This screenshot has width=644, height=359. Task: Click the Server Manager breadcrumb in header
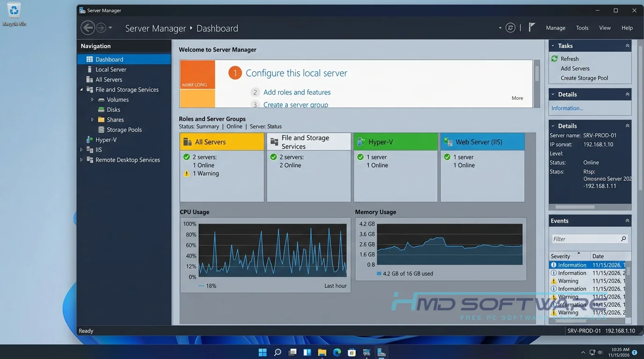[x=155, y=28]
